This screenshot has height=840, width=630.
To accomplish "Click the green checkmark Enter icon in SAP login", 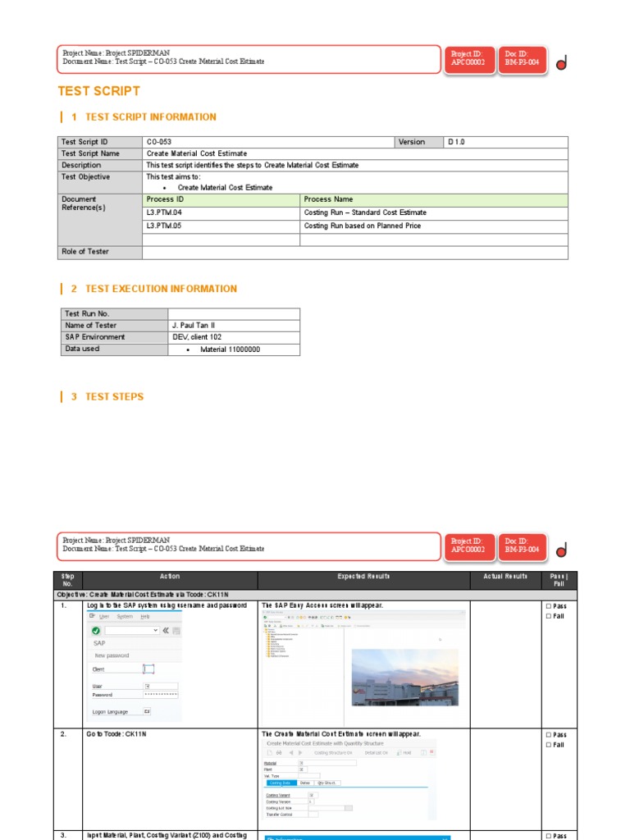I will point(96,631).
